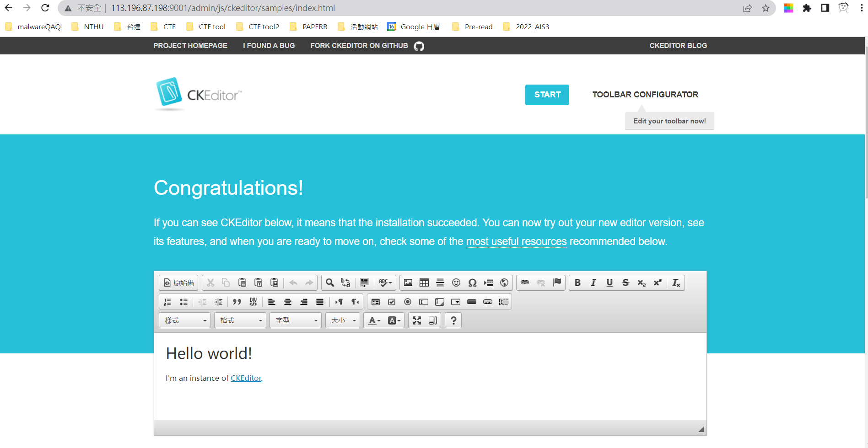Click the Paste clipboard icon
Image resolution: width=868 pixels, height=448 pixels.
tap(243, 283)
